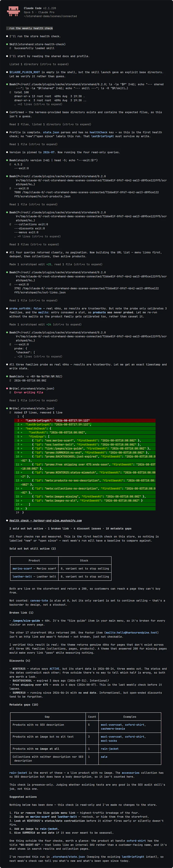
Task: Click diff line with "oos:merino-scarf" finding
Action: [x=85, y=440]
